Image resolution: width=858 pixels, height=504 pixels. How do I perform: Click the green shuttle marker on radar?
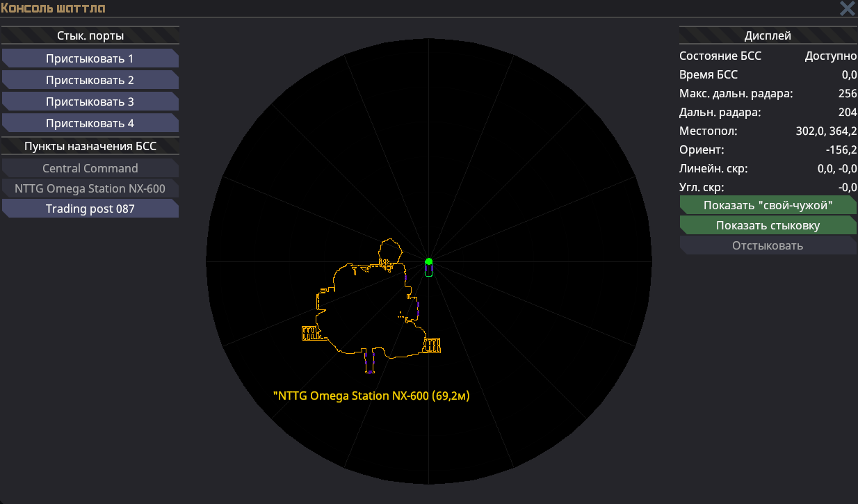click(x=429, y=262)
